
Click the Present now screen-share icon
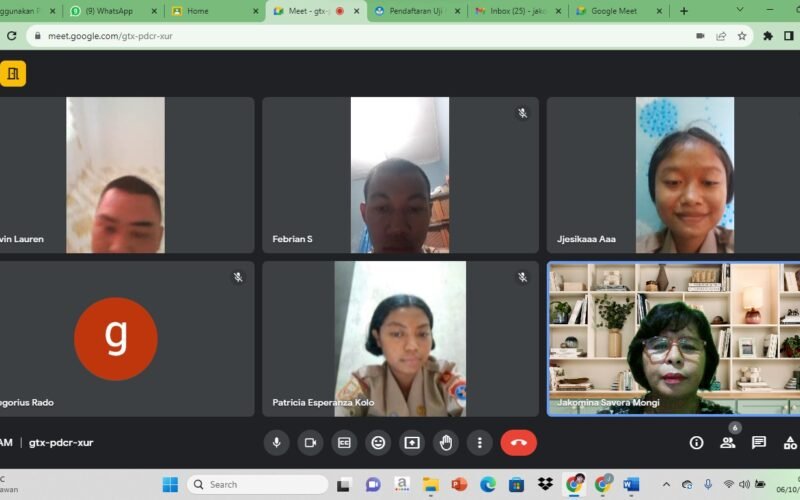(412, 442)
